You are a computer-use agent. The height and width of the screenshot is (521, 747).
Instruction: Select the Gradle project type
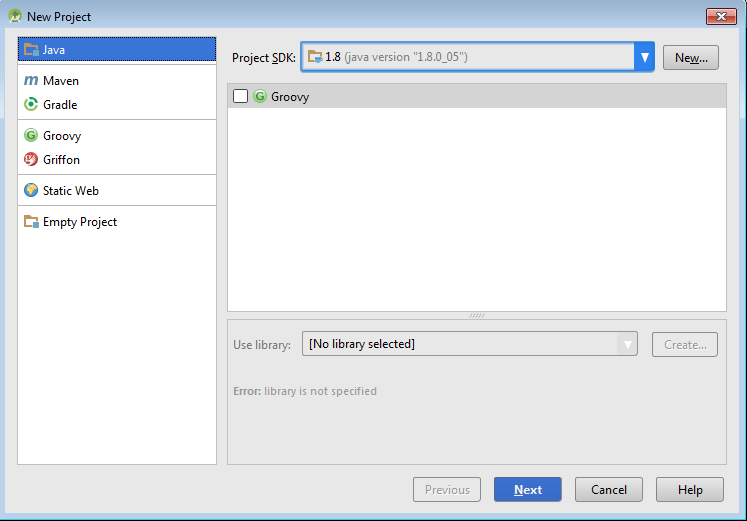(x=117, y=104)
